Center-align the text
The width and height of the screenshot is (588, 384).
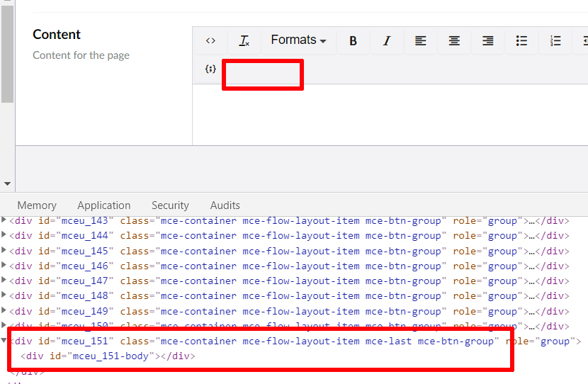point(454,40)
